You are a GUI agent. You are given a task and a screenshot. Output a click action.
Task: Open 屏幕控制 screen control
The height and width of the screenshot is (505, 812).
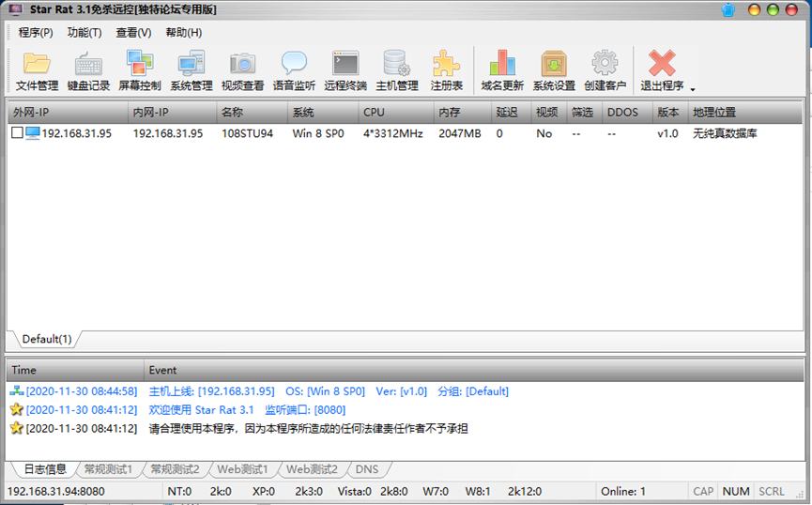click(140, 70)
